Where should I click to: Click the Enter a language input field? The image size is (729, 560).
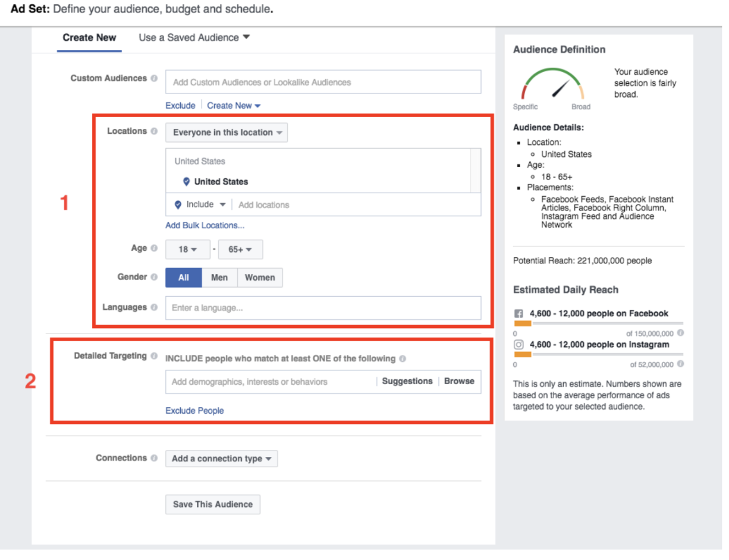(x=323, y=308)
